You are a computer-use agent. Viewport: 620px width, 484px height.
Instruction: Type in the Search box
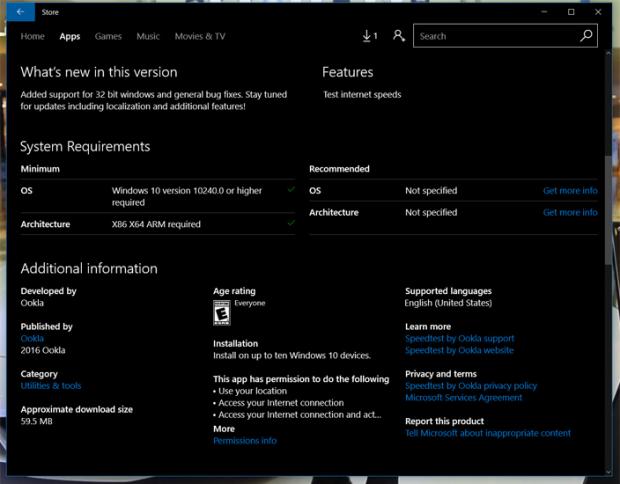pos(495,36)
